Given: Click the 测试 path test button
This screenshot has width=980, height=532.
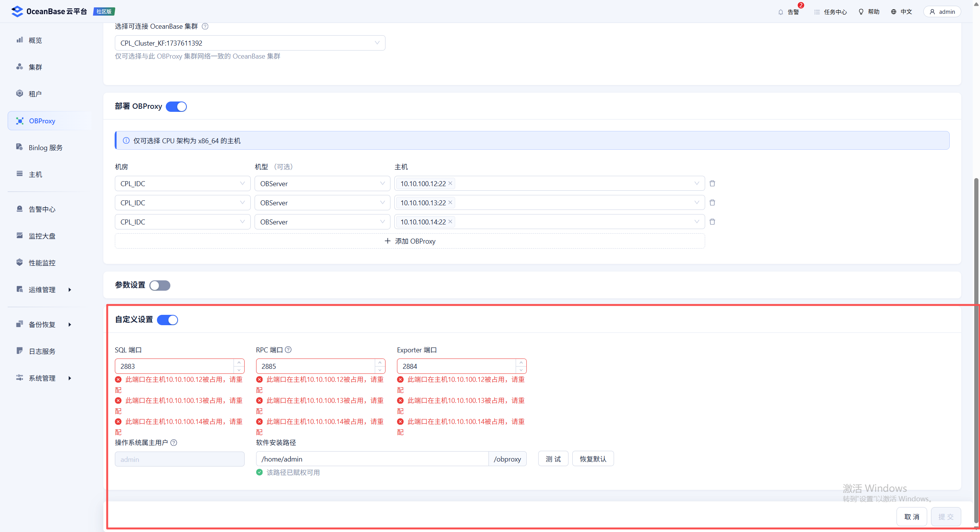Looking at the screenshot, I should (553, 459).
